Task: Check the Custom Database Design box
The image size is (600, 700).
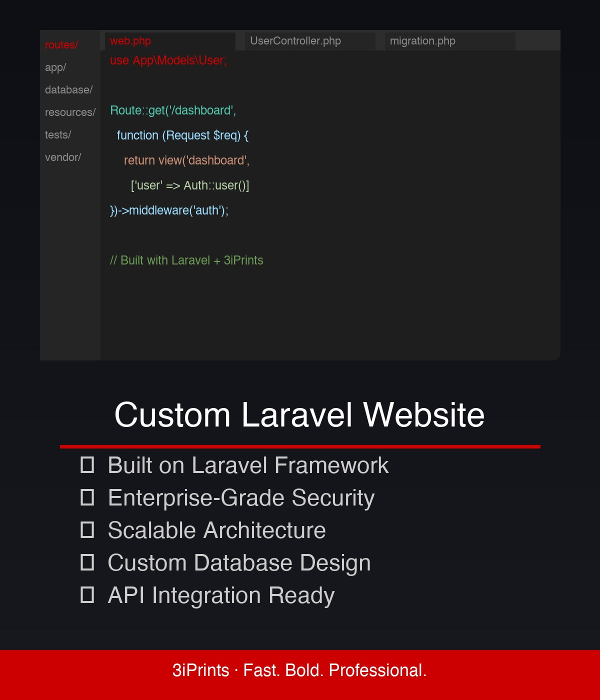Action: pos(88,563)
